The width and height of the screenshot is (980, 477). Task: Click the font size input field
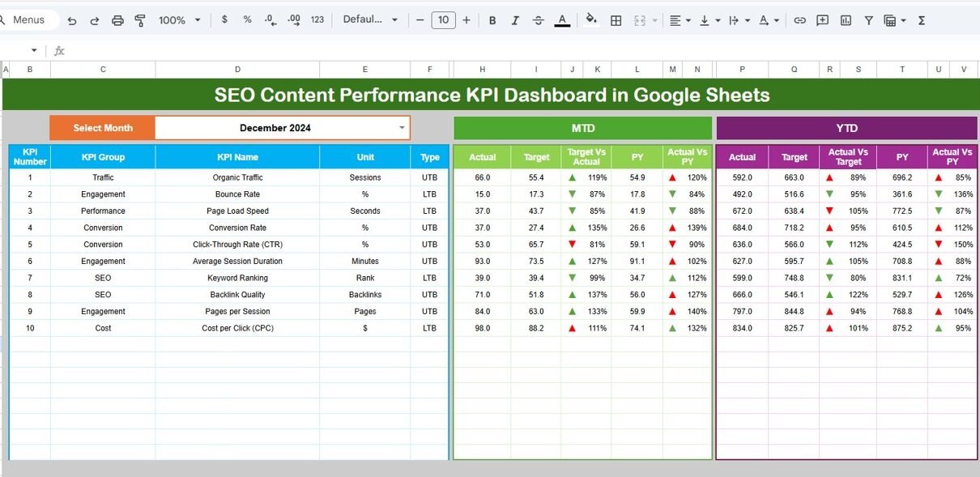[443, 20]
